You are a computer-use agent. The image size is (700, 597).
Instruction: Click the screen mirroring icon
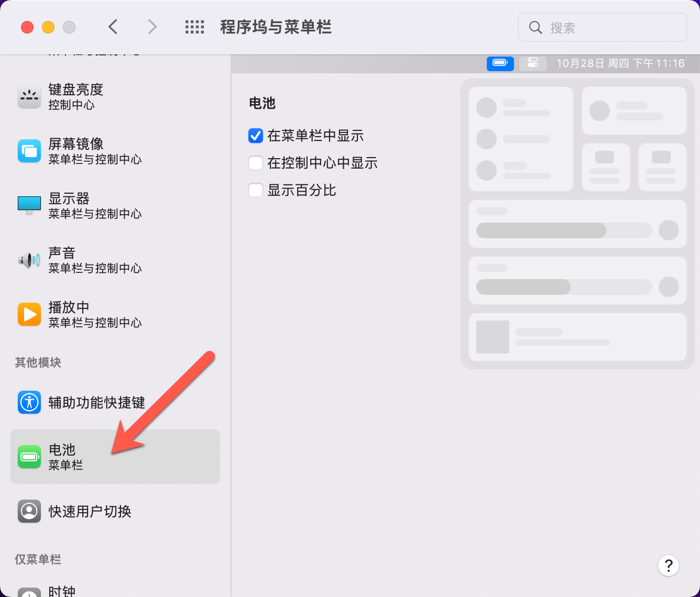(x=29, y=151)
